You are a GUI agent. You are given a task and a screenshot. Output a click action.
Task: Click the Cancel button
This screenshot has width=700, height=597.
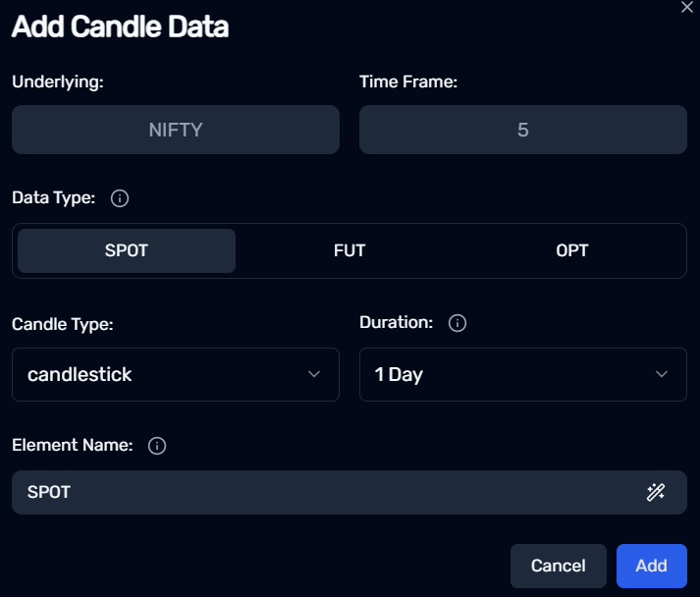tap(558, 566)
